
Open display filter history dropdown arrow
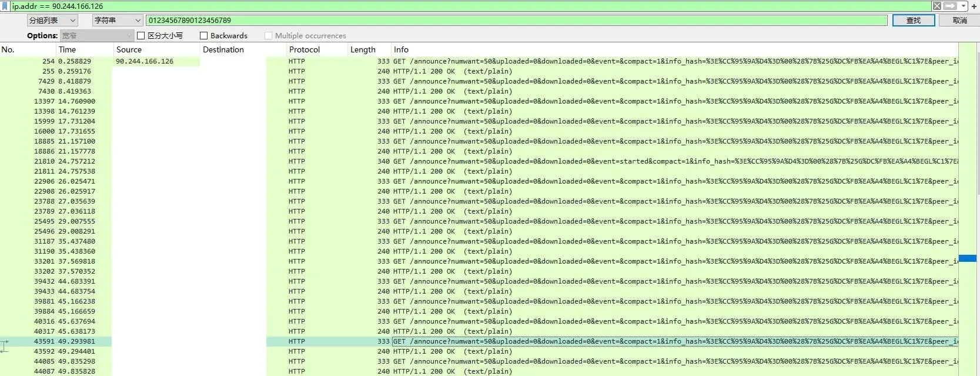pos(964,6)
